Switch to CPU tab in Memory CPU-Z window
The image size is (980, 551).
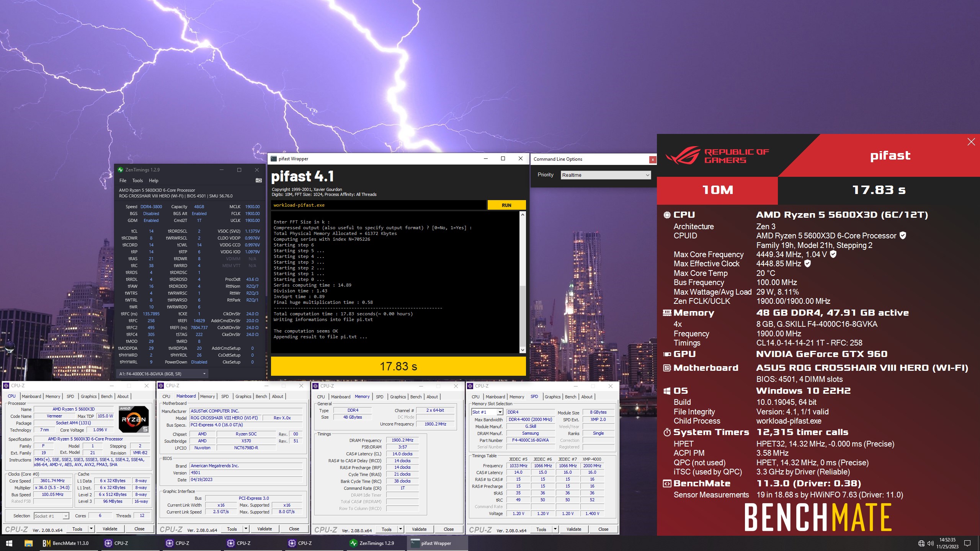[x=321, y=397]
